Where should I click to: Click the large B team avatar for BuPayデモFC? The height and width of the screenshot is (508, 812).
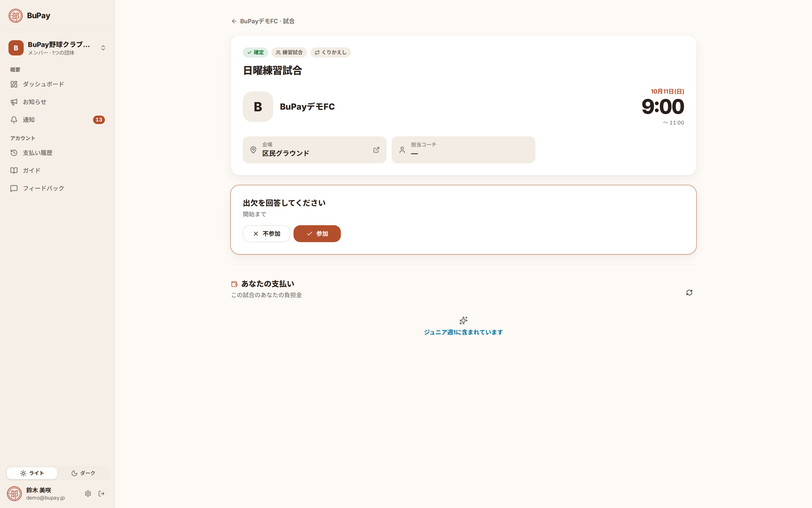[258, 106]
